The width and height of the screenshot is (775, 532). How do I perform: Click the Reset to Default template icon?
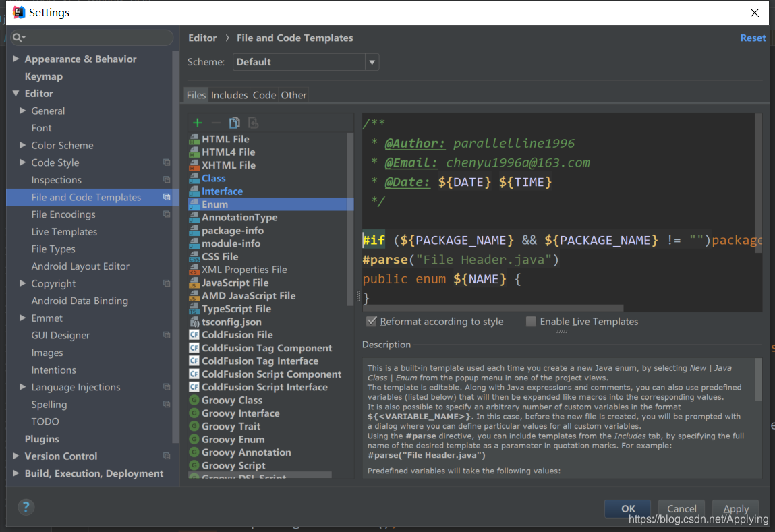coord(253,123)
